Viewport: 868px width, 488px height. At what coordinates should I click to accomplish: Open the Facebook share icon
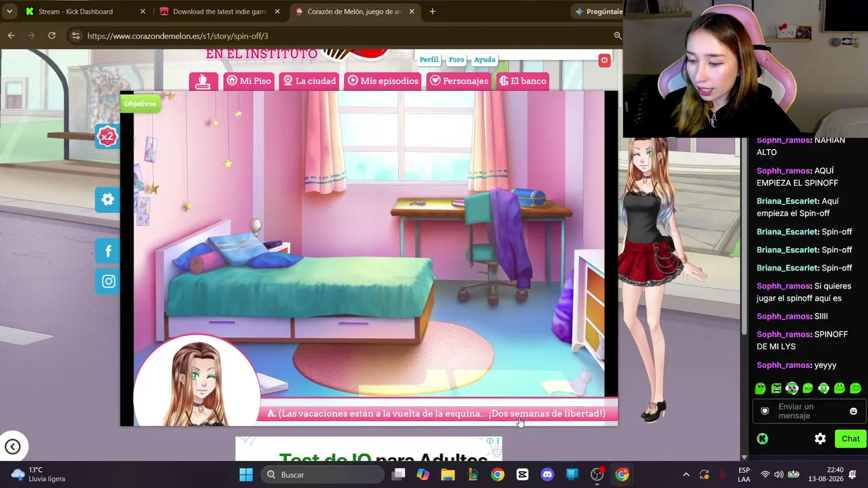(108, 251)
